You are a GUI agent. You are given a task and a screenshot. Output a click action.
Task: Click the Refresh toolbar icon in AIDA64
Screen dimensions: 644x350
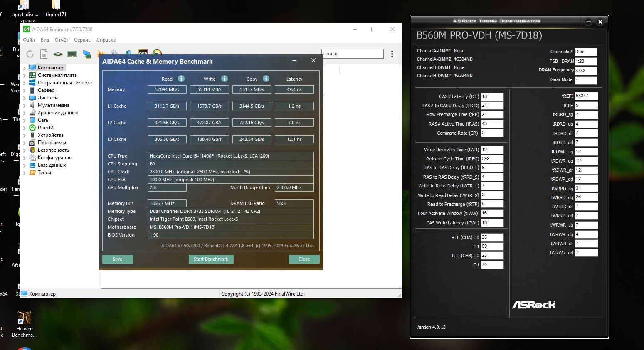(30, 54)
